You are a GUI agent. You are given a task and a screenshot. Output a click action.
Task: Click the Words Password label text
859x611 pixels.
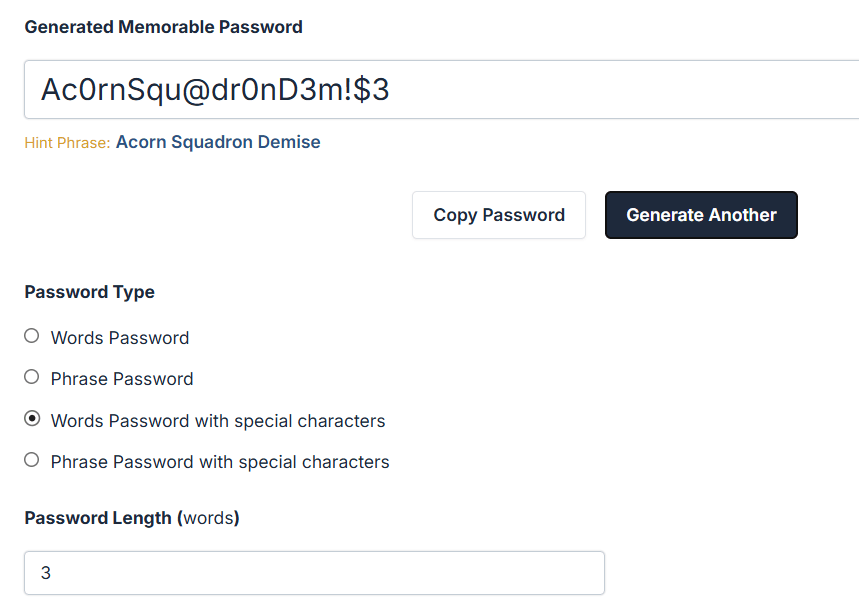pos(119,337)
